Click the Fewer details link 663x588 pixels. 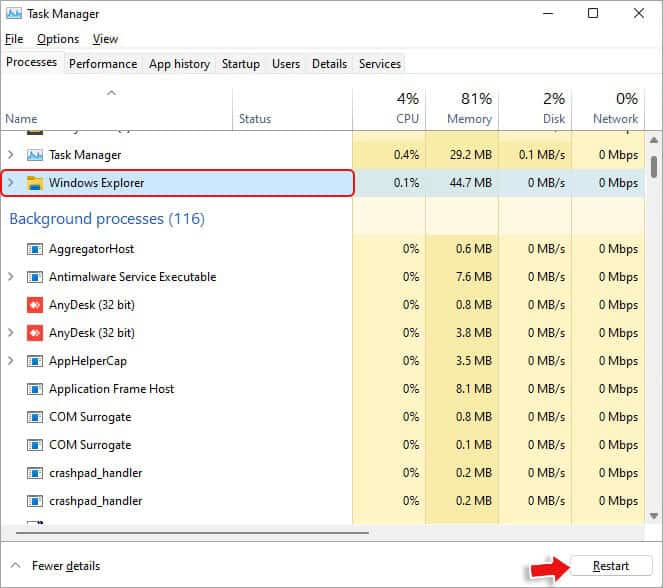(66, 566)
